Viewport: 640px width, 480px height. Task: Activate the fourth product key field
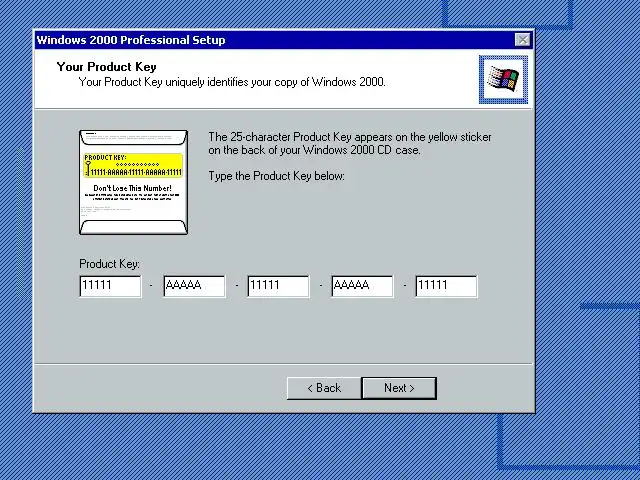[x=362, y=286]
